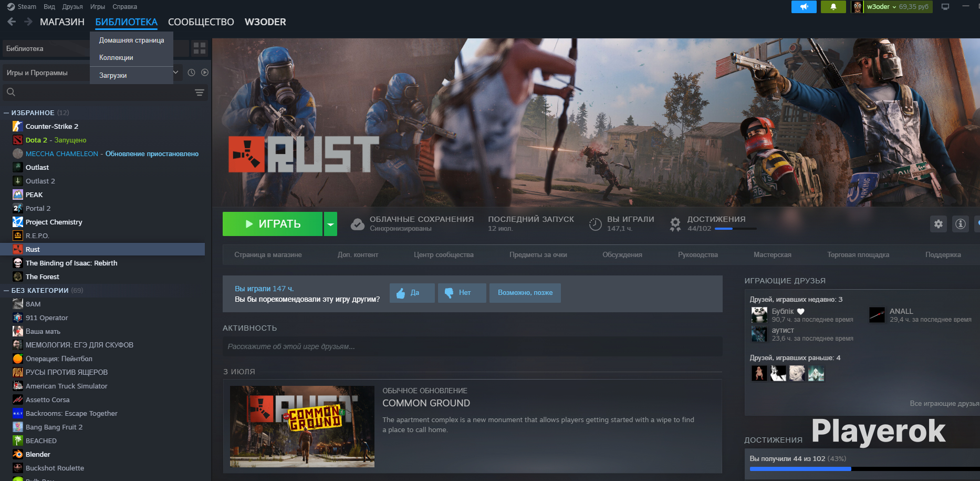The height and width of the screenshot is (481, 980).
Task: Switch library to grid view icon
Action: [x=200, y=48]
